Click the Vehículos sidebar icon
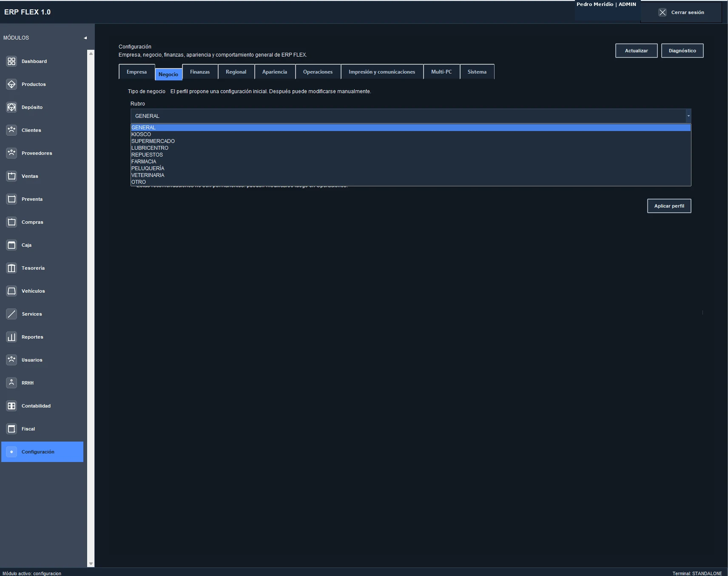Viewport: 728px width, 576px height. (x=11, y=291)
